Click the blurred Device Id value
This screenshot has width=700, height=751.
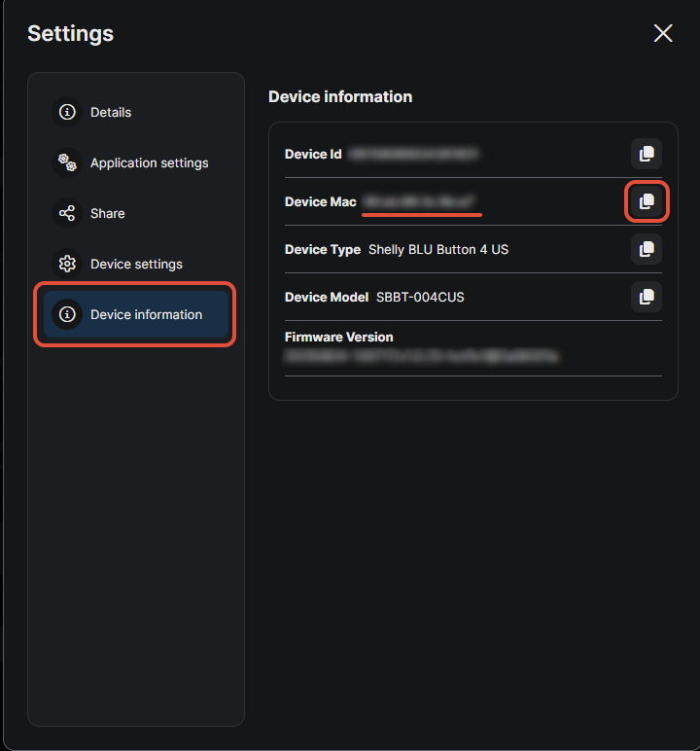click(413, 154)
